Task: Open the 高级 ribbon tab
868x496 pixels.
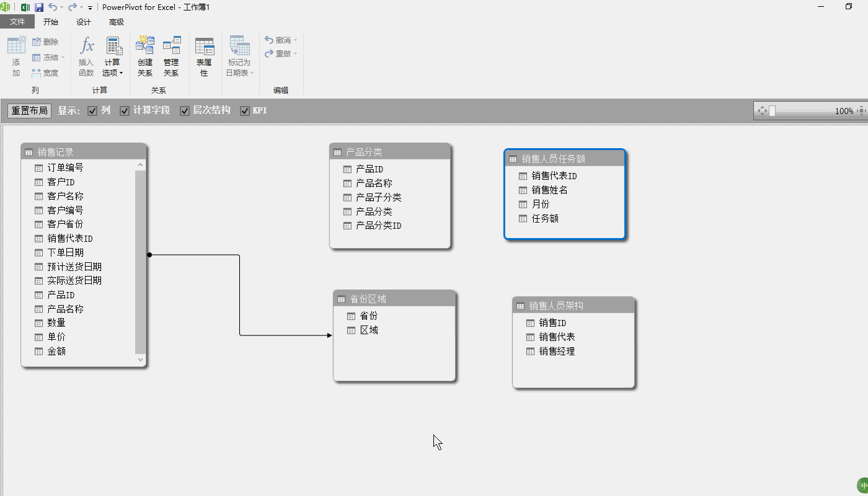Action: (x=117, y=22)
